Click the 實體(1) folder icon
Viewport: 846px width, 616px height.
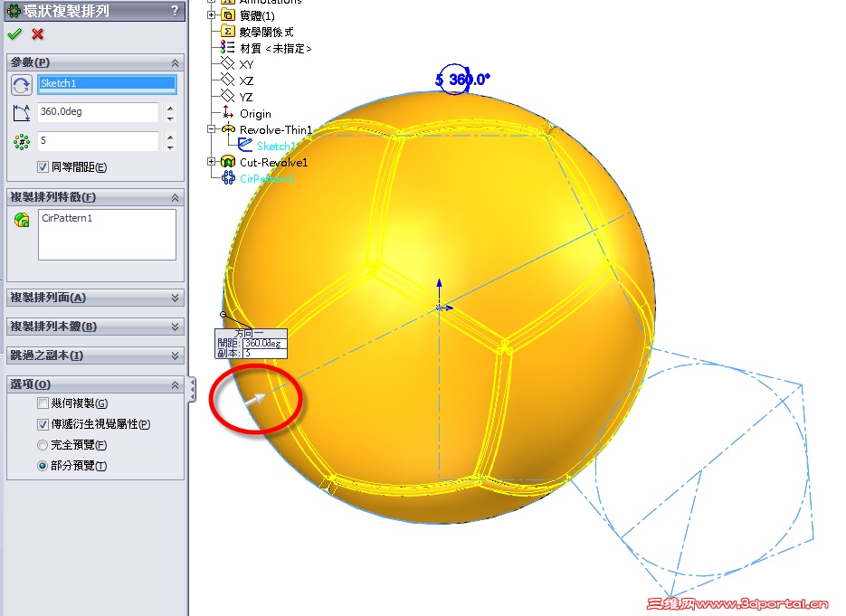click(x=228, y=15)
